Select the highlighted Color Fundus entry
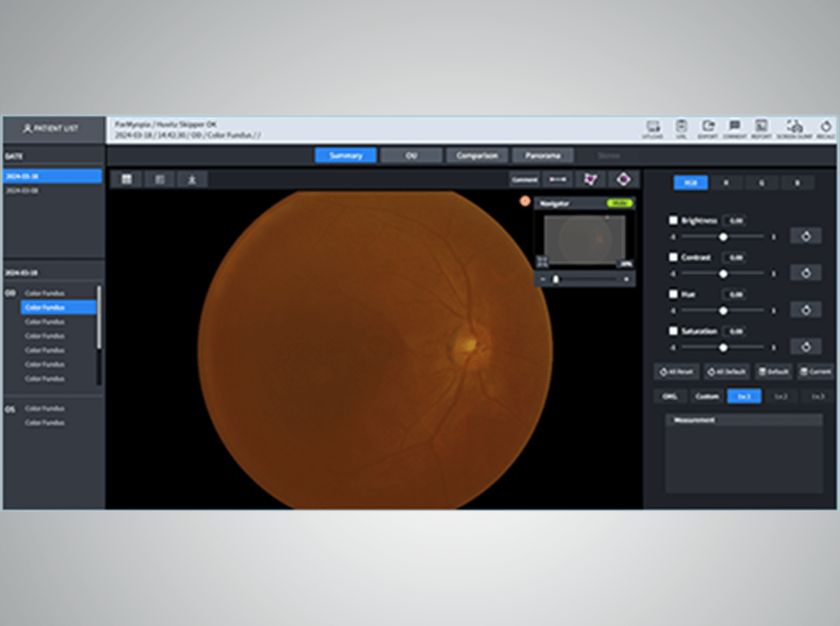 [58, 307]
